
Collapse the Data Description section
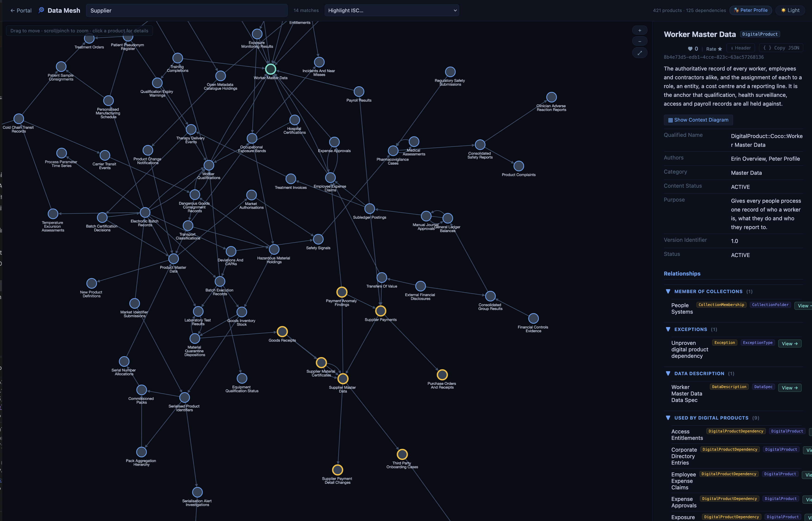pos(668,374)
